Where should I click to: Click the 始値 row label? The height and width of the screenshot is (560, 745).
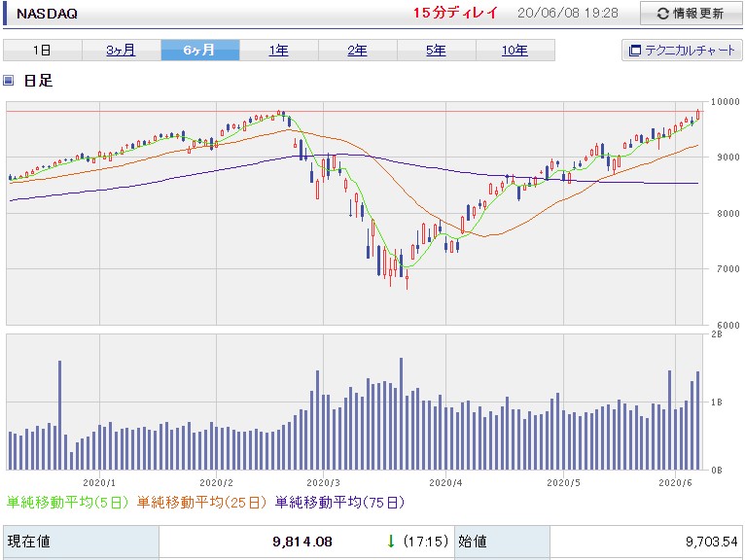pos(473,542)
